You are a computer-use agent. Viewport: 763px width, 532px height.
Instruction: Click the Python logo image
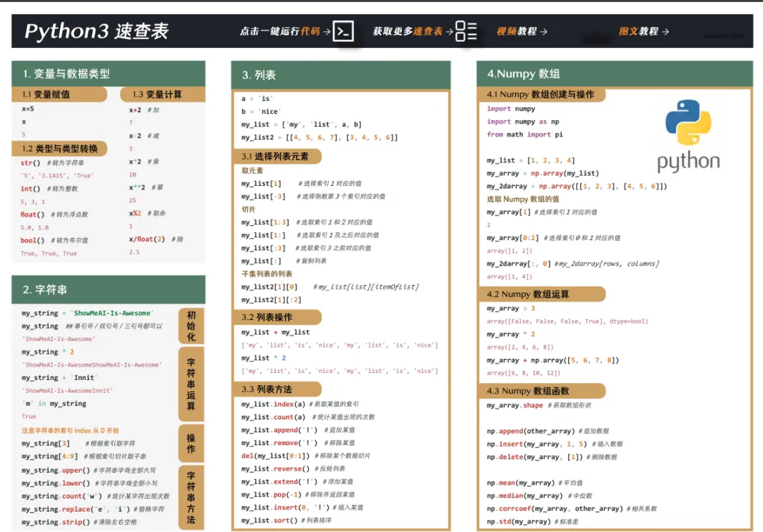pos(688,136)
